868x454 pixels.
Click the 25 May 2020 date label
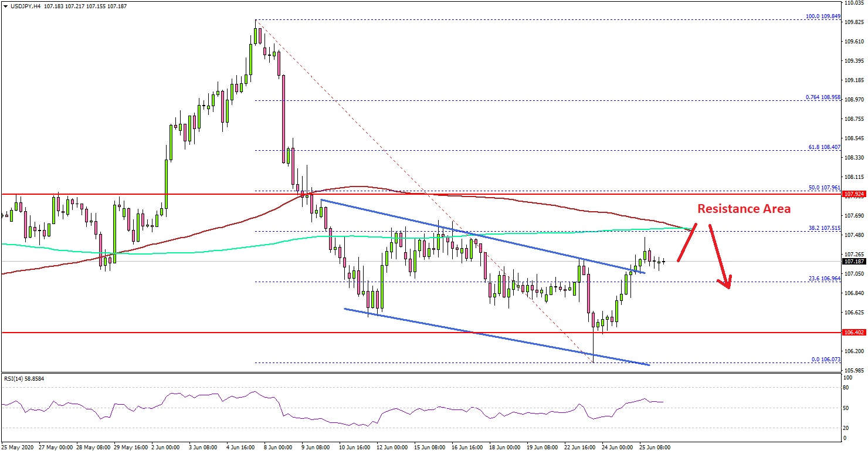pyautogui.click(x=18, y=447)
